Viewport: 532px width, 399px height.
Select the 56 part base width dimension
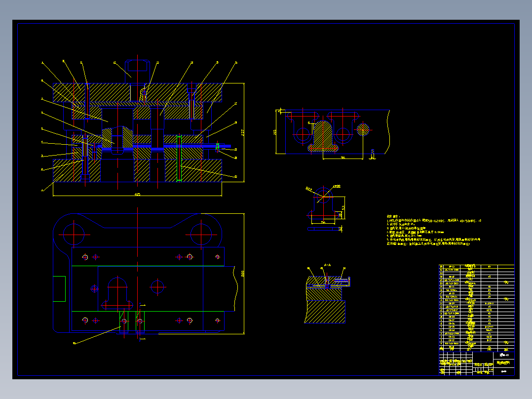[x=323, y=222]
